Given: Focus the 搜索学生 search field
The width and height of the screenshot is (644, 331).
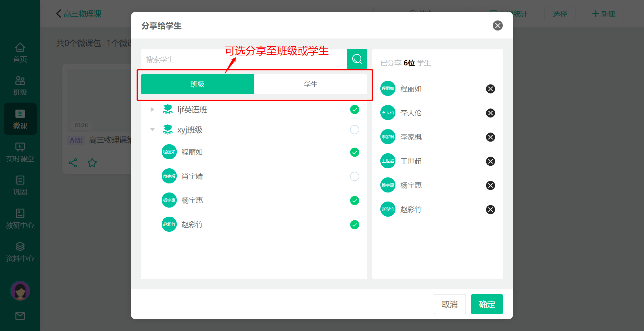Looking at the screenshot, I should click(244, 59).
